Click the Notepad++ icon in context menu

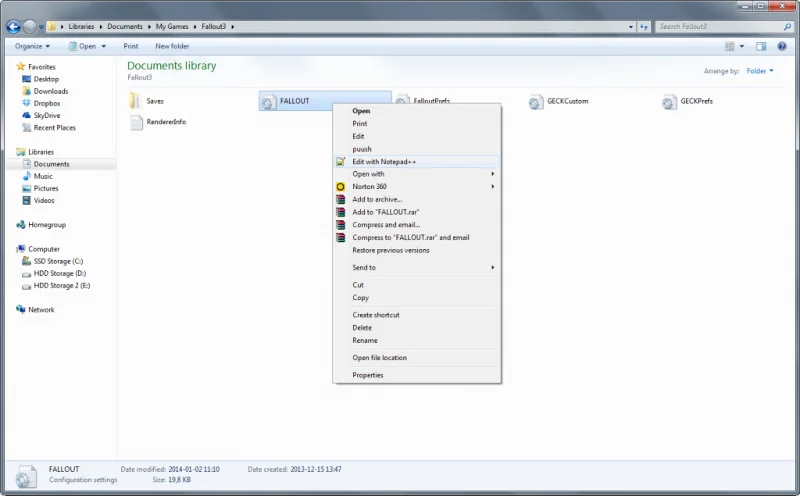340,162
